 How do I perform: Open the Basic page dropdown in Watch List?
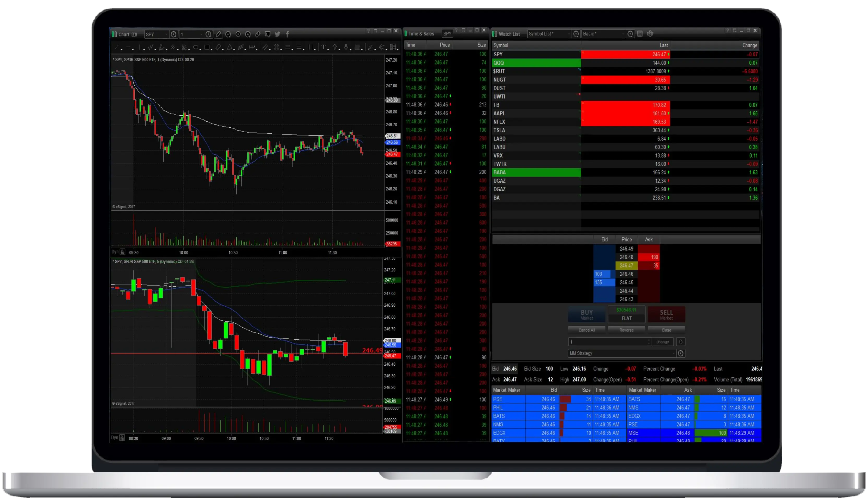(604, 33)
